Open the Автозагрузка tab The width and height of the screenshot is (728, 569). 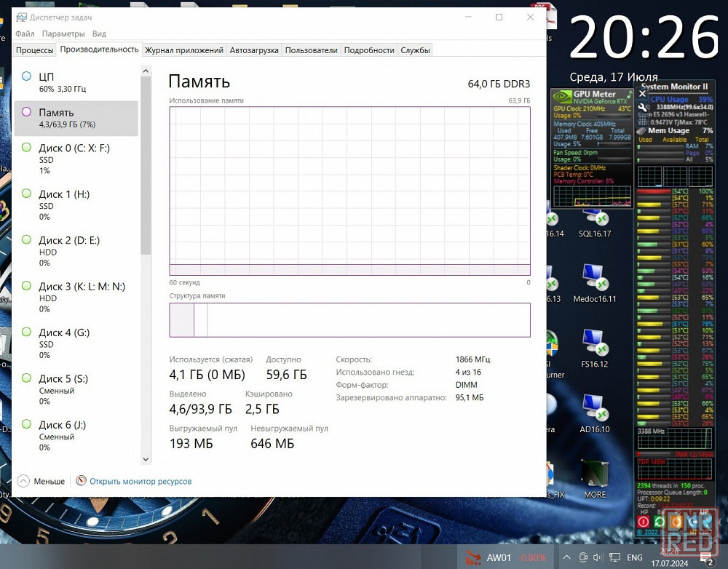[254, 50]
